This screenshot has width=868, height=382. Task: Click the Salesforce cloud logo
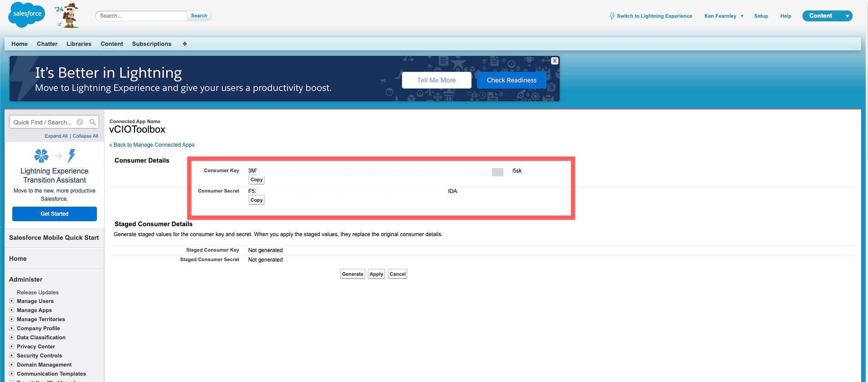click(x=27, y=14)
